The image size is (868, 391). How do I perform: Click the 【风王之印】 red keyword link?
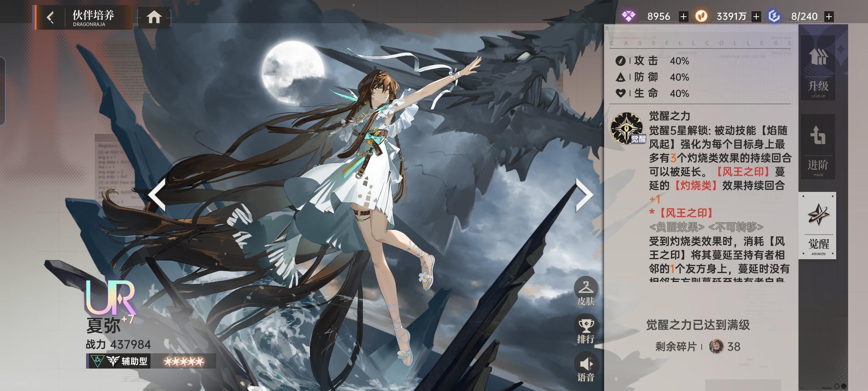743,172
